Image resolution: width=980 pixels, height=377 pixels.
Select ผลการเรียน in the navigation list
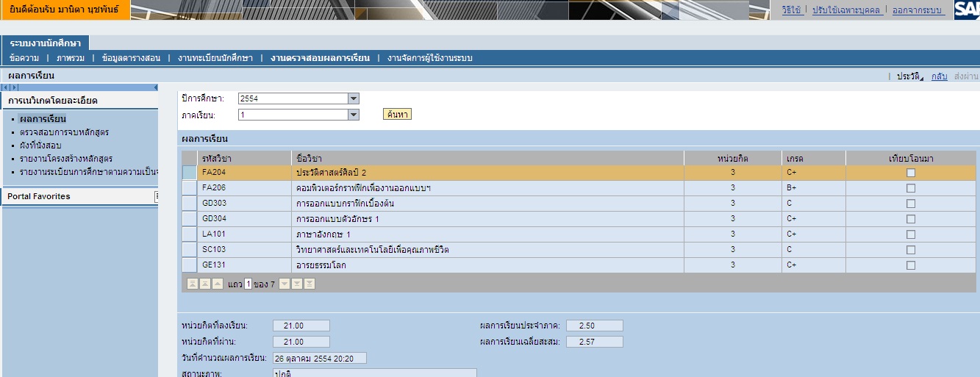point(43,119)
